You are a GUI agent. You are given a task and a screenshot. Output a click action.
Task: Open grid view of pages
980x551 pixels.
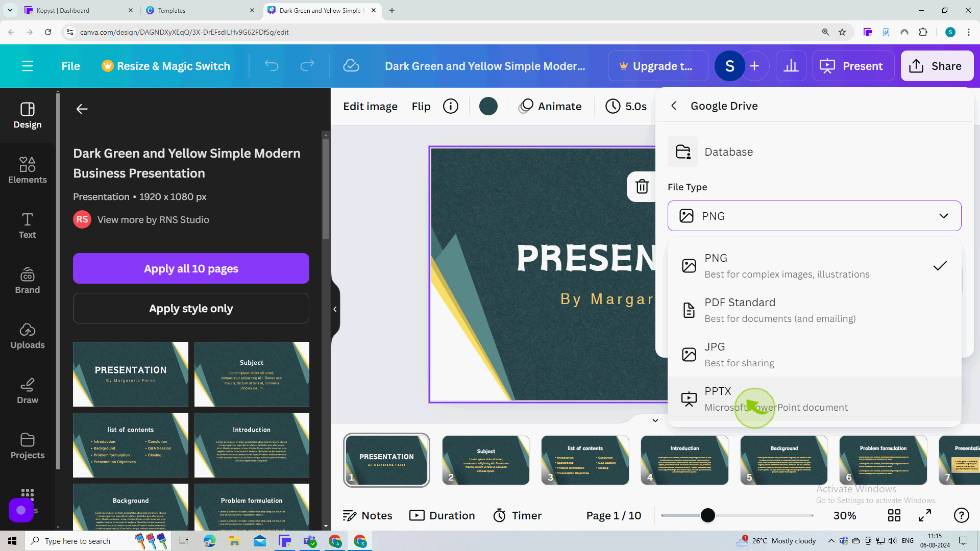coord(894,515)
